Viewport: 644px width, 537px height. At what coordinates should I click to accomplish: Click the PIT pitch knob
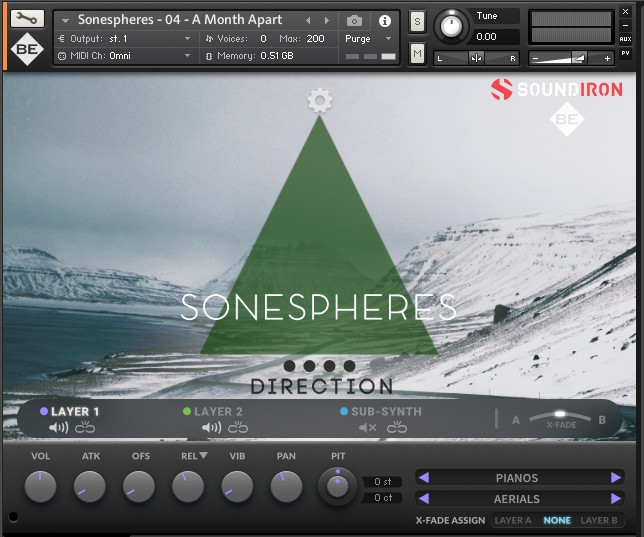point(338,486)
